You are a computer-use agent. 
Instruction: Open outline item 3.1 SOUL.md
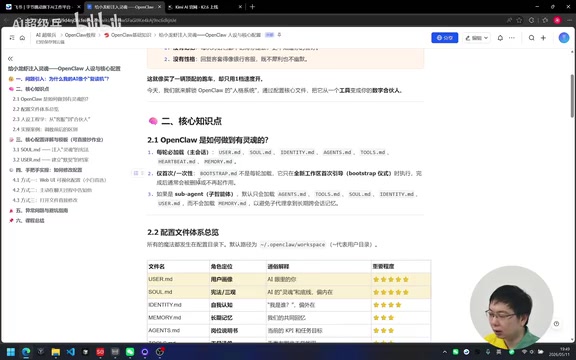point(51,150)
